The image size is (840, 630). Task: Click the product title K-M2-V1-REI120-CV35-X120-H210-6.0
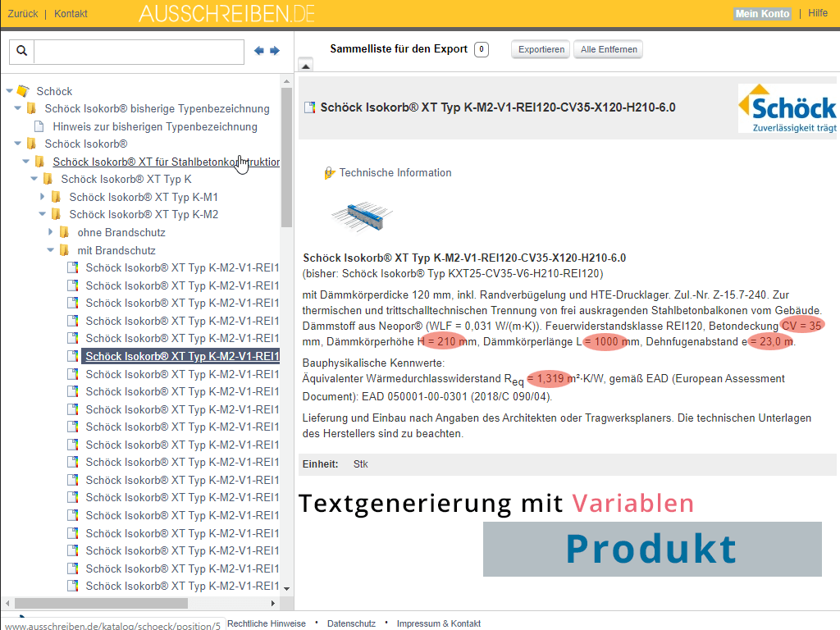498,107
